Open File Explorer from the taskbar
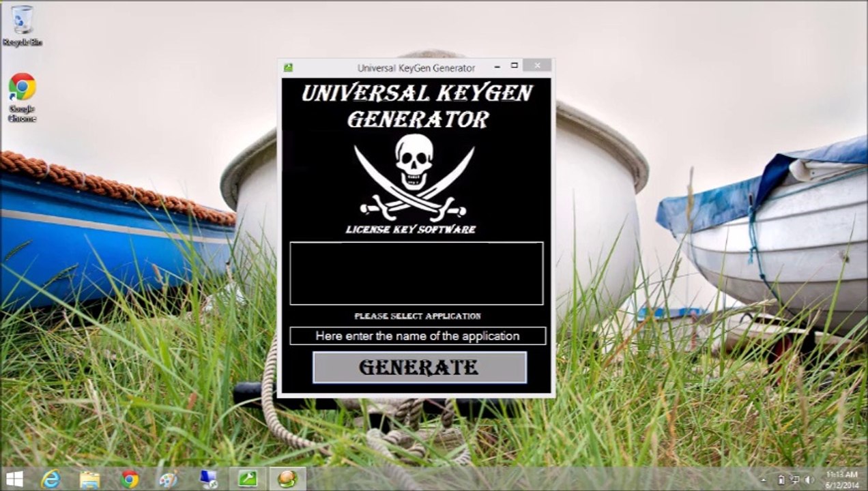 pos(89,479)
